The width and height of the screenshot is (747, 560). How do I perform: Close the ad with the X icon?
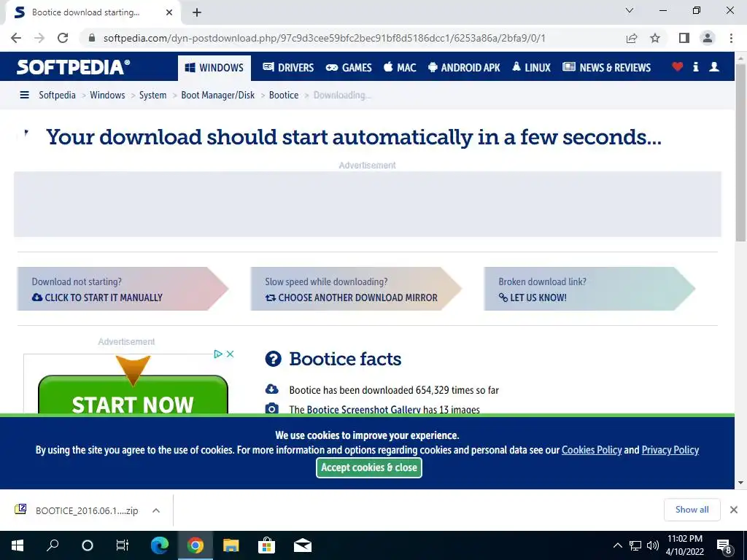(230, 354)
